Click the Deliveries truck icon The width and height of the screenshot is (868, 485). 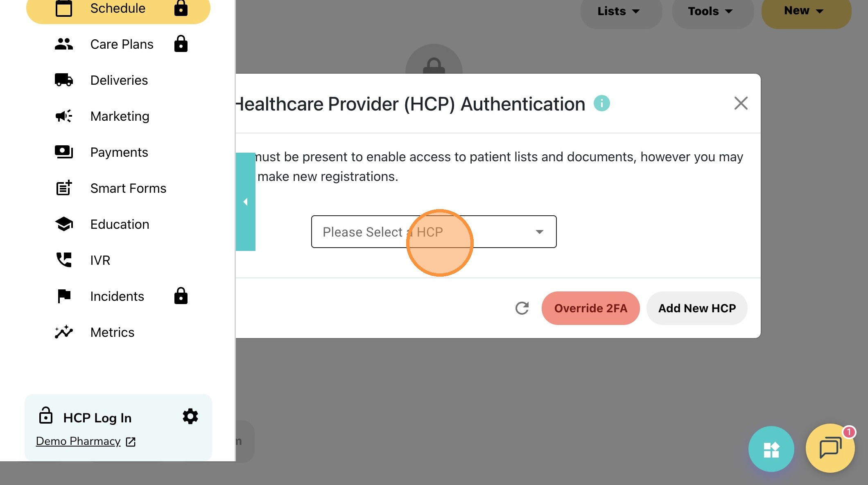64,80
